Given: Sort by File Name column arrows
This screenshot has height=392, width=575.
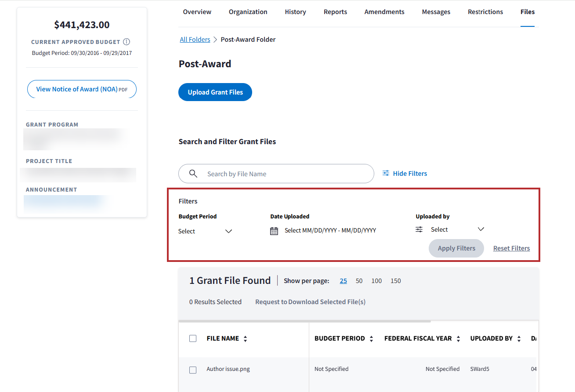Looking at the screenshot, I should [245, 339].
